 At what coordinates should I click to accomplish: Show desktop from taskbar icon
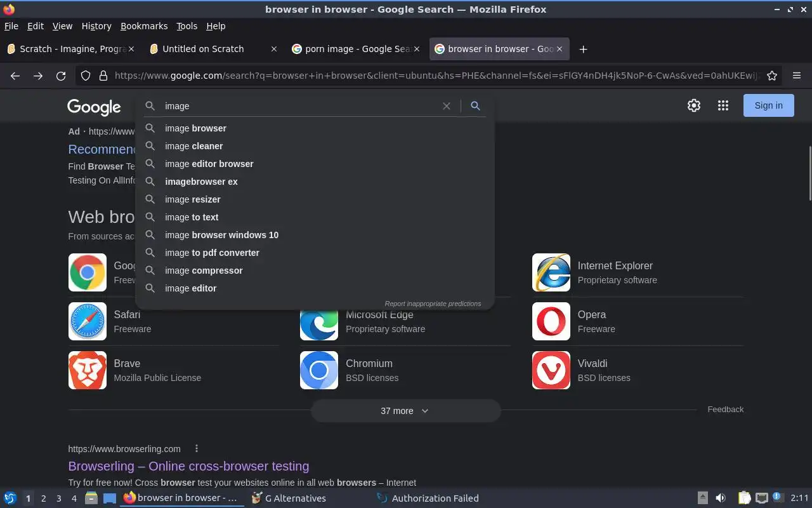pyautogui.click(x=110, y=498)
